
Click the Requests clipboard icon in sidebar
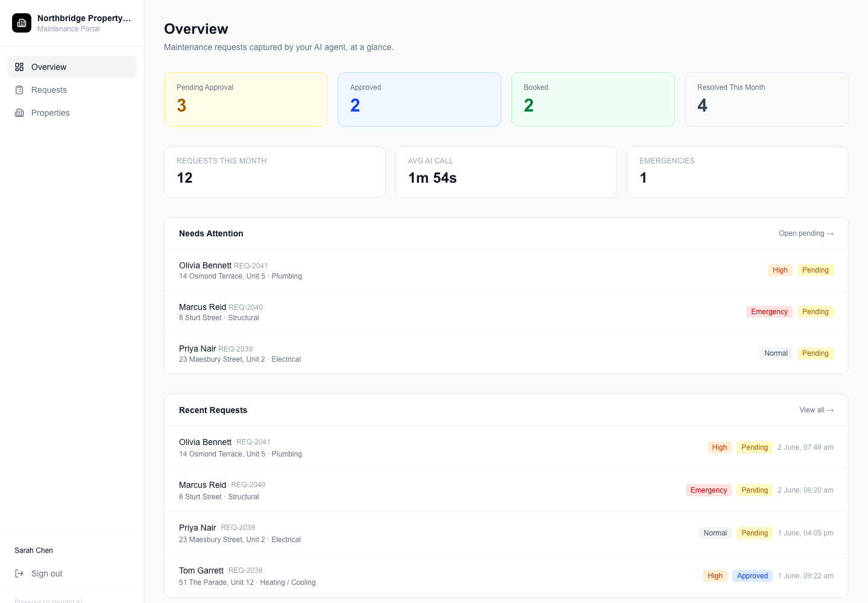coord(19,90)
